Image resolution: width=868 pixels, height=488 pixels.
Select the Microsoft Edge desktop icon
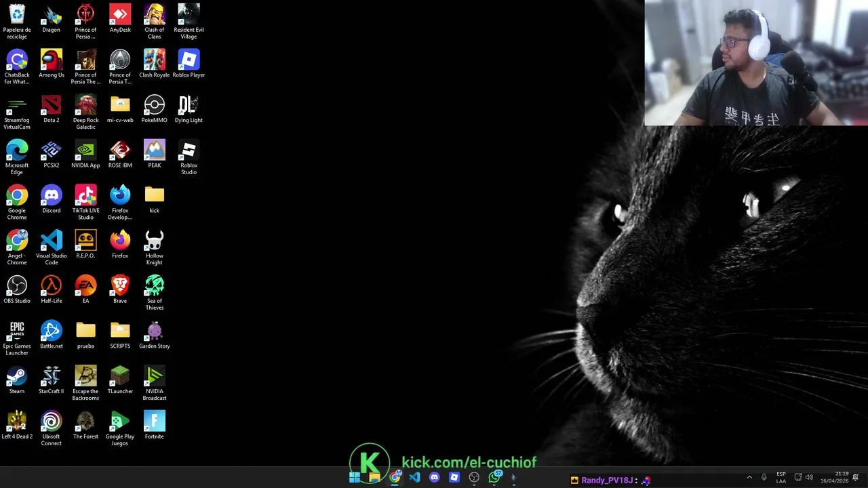17,157
